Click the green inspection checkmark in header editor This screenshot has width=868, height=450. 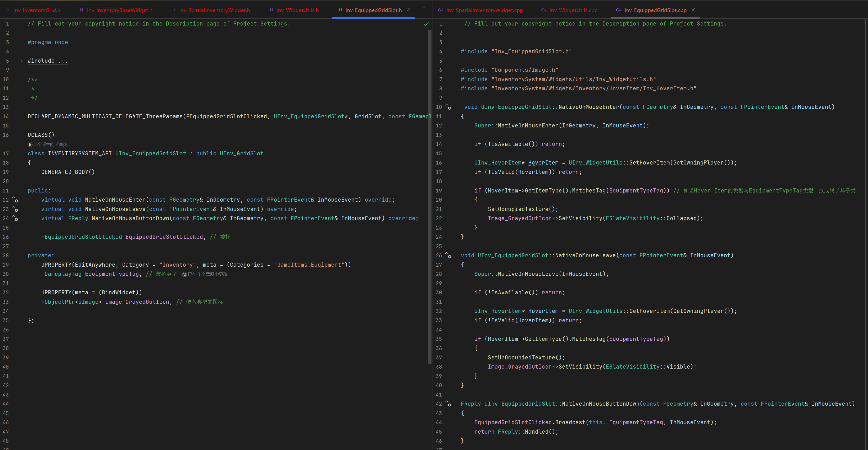426,24
